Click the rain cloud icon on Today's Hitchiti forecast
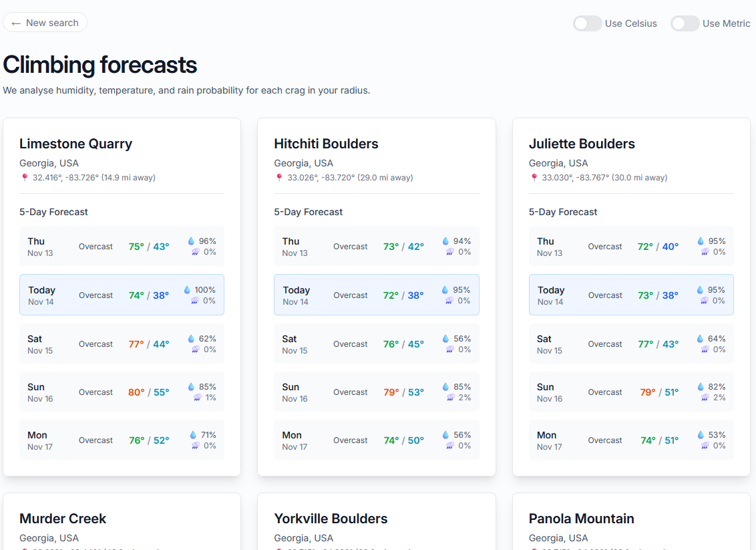The width and height of the screenshot is (756, 550). coord(448,300)
